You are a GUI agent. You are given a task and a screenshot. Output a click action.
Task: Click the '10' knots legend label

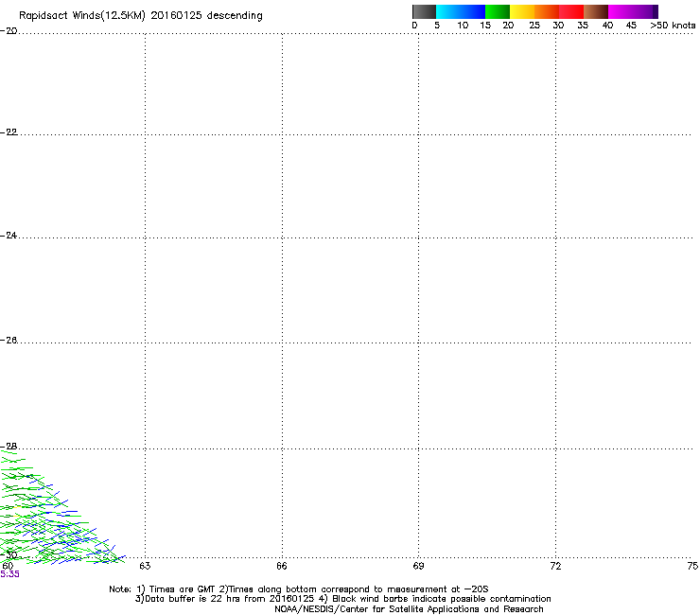tap(463, 26)
